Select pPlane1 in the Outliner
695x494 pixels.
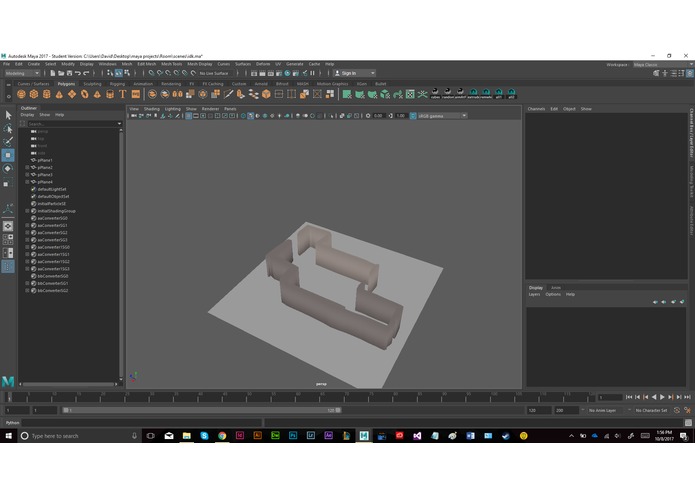pos(45,160)
